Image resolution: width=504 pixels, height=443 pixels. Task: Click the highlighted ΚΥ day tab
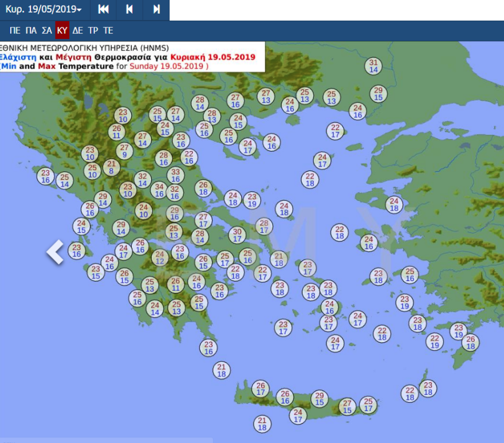tap(62, 30)
